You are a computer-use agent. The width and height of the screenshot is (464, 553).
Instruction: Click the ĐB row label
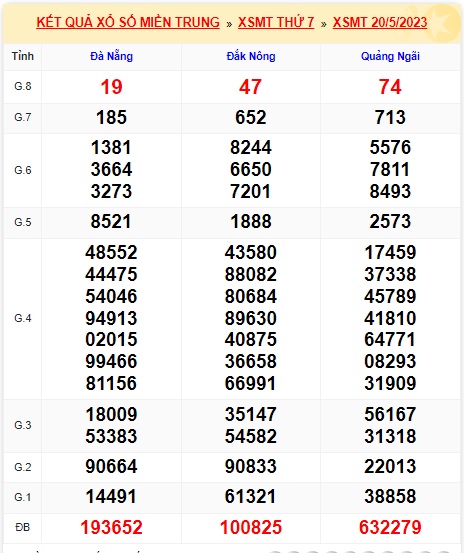pos(23,528)
